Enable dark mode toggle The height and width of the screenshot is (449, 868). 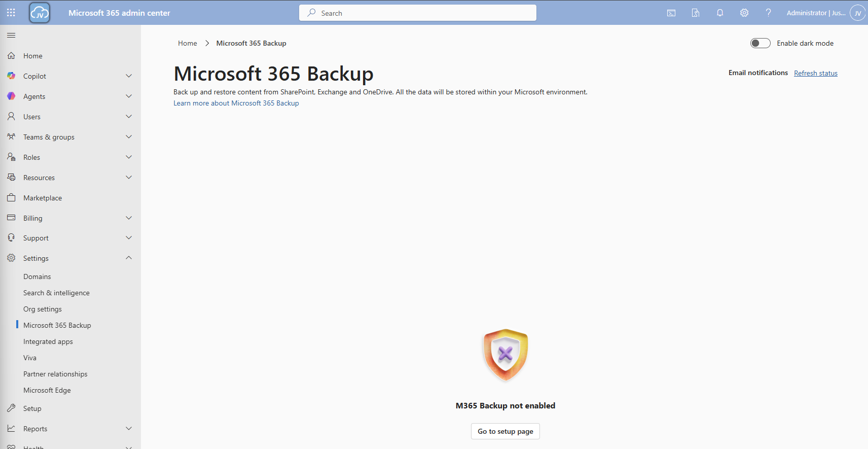[760, 44]
